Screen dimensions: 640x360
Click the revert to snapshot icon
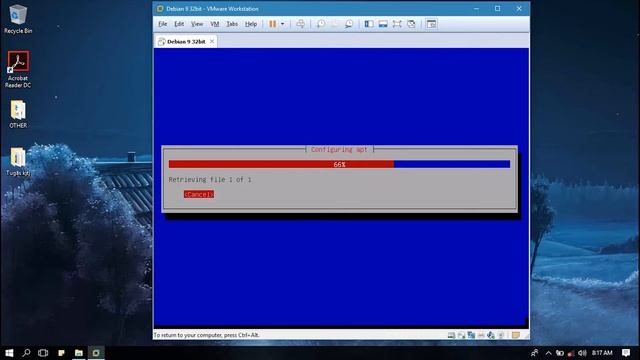(x=335, y=24)
